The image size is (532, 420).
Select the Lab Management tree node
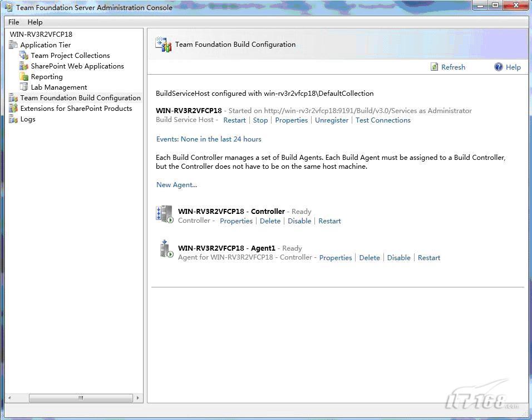(59, 87)
